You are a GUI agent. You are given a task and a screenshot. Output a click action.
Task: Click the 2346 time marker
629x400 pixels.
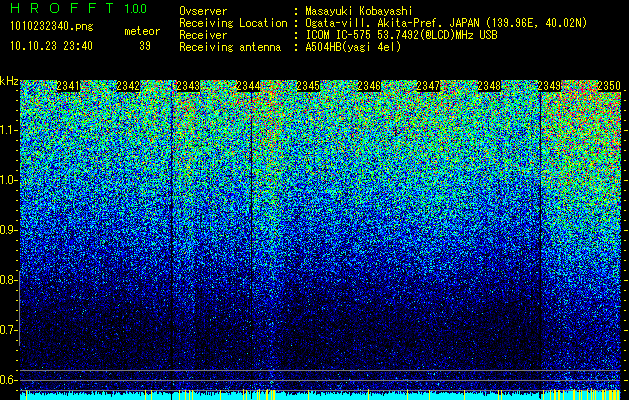[x=369, y=86]
